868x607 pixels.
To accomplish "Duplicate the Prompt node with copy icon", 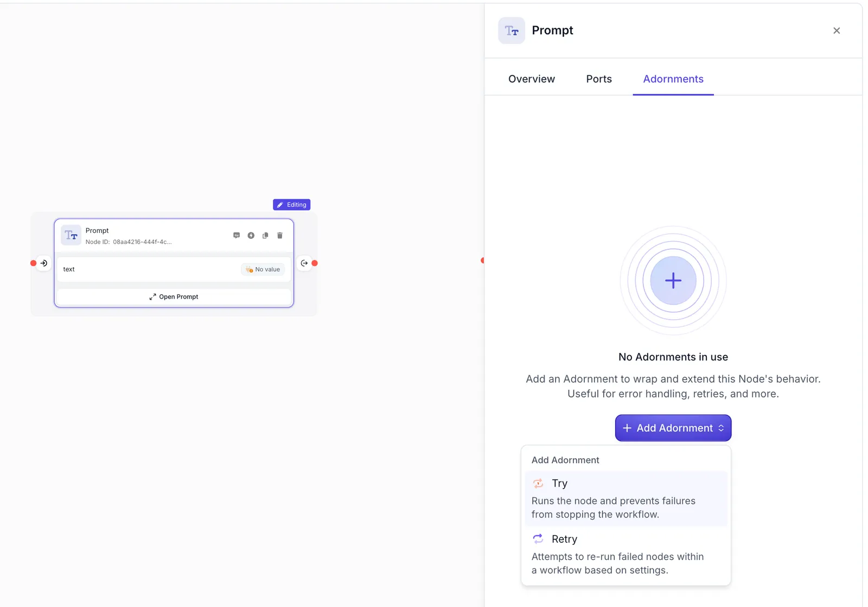I will pyautogui.click(x=265, y=236).
